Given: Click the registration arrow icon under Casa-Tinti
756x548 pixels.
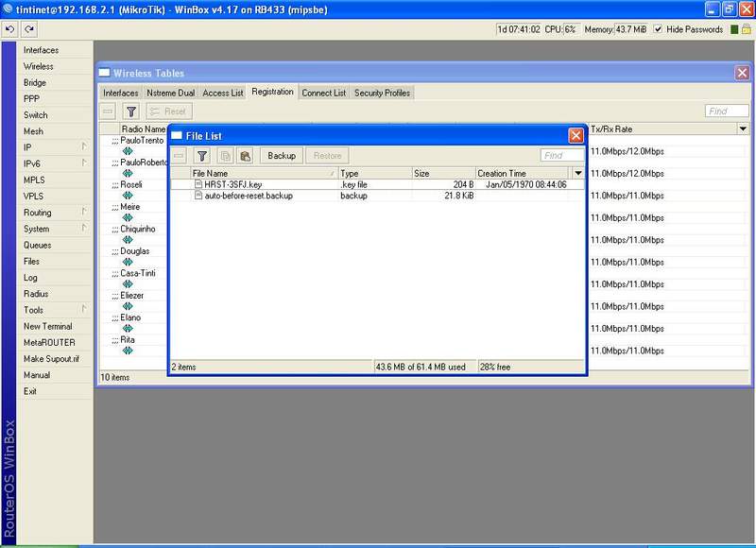Looking at the screenshot, I should click(x=128, y=283).
